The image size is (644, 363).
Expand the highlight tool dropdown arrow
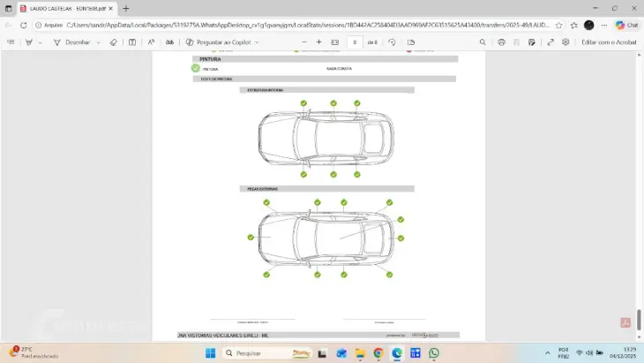(x=41, y=42)
